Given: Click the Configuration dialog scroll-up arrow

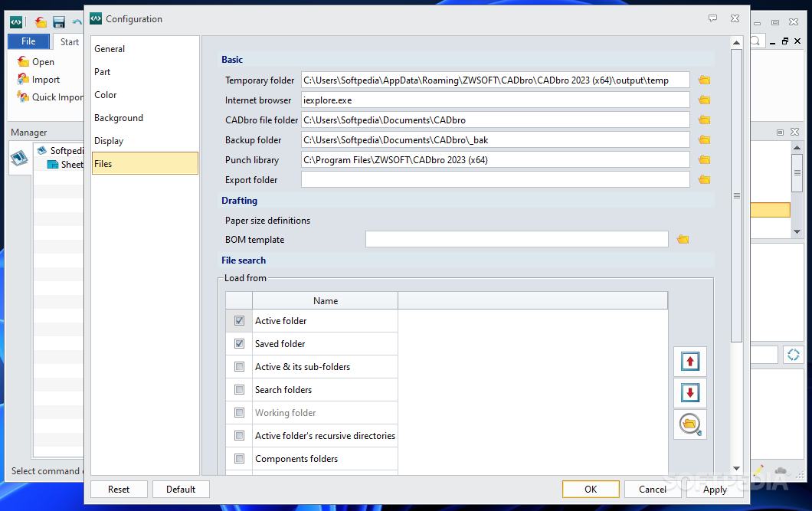Looking at the screenshot, I should pos(736,42).
